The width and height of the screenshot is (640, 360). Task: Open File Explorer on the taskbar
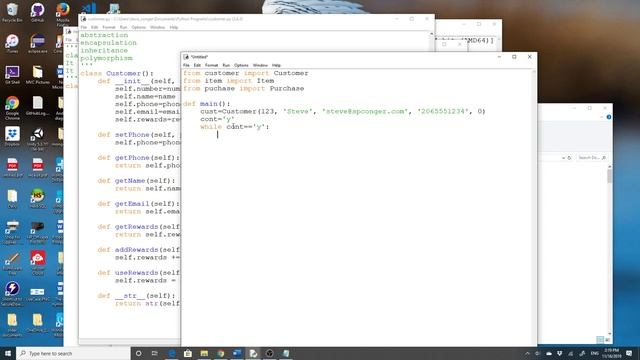(204, 353)
